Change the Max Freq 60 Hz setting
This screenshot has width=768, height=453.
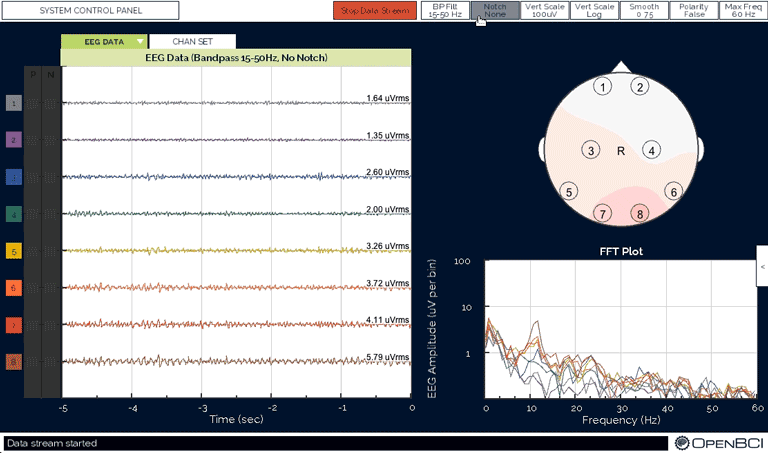[x=743, y=10]
